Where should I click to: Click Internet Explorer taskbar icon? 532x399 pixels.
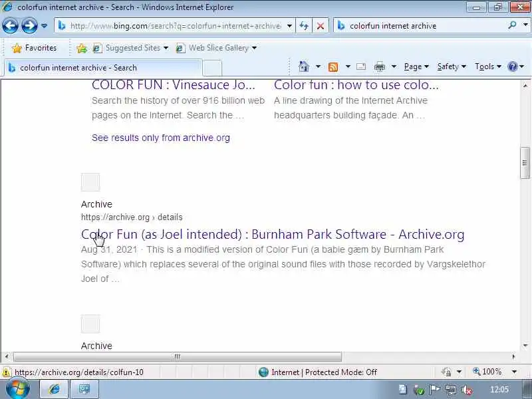[55, 389]
